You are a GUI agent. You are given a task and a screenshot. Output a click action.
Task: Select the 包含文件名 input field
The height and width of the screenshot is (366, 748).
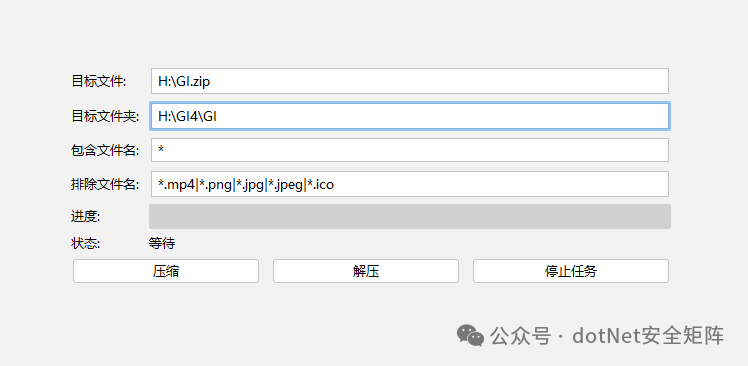coord(410,150)
